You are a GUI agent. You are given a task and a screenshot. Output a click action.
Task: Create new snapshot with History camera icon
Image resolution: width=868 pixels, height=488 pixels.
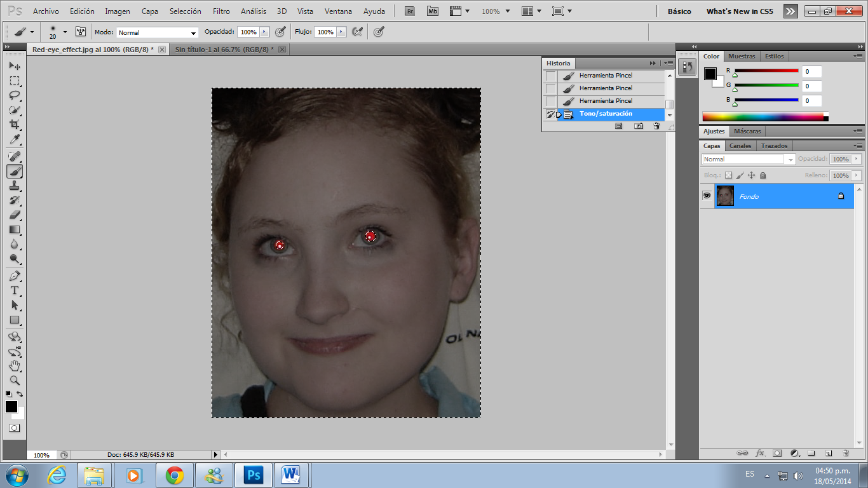639,126
